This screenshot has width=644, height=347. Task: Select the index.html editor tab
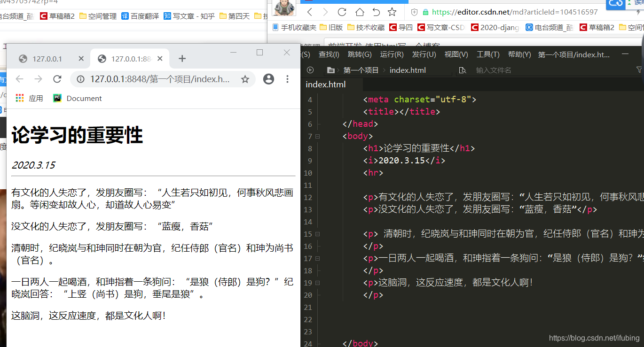coord(325,85)
